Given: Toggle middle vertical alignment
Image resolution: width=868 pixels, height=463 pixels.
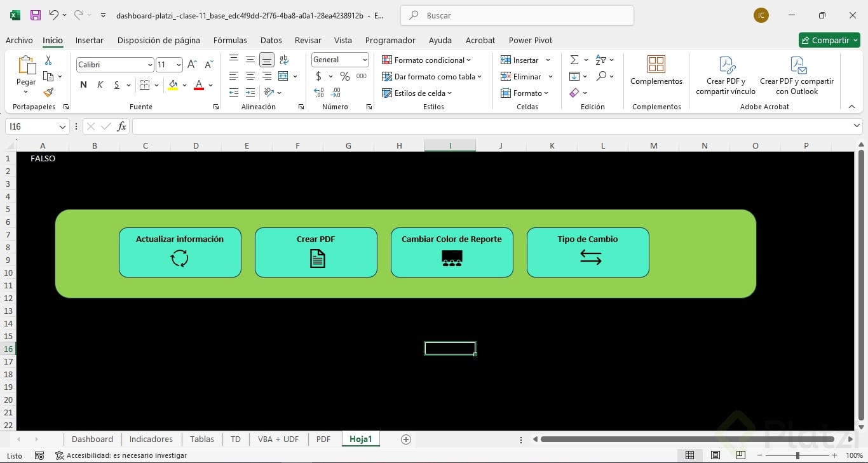Looking at the screenshot, I should (250, 60).
